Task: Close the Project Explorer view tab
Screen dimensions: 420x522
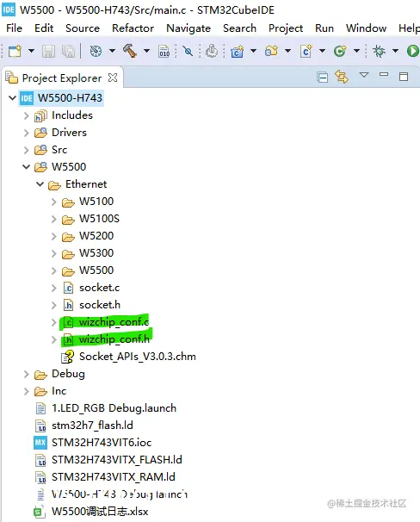Action: [x=113, y=78]
